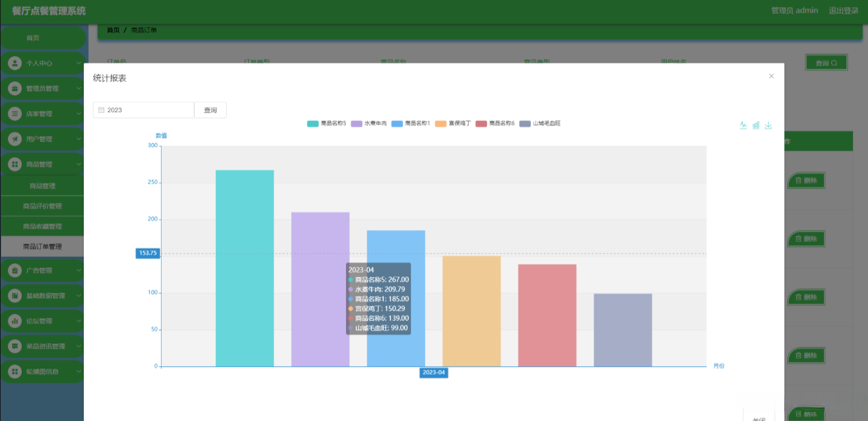Click the 论坛管理 chart icon
This screenshot has width=868, height=421.
click(x=15, y=321)
